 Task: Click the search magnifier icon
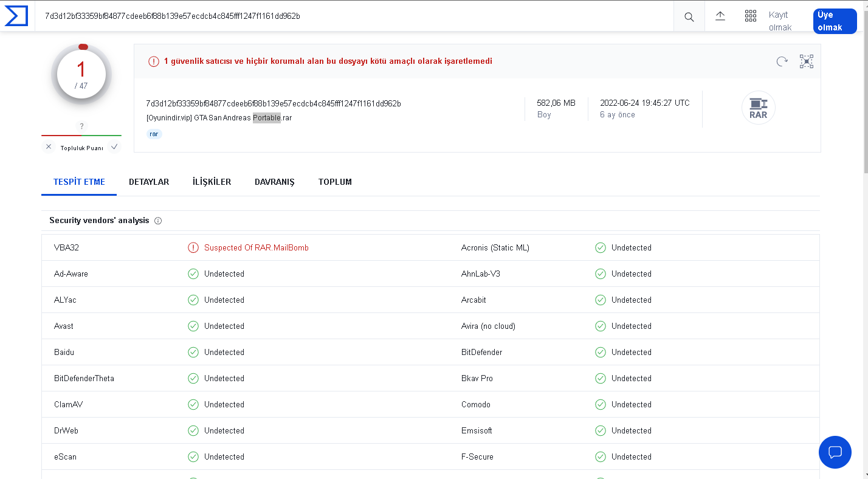click(689, 17)
